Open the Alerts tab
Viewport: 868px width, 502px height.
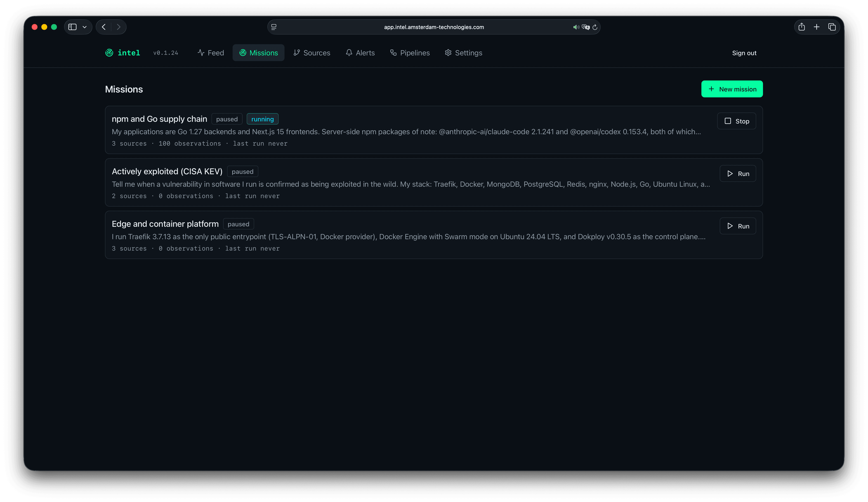(x=360, y=53)
